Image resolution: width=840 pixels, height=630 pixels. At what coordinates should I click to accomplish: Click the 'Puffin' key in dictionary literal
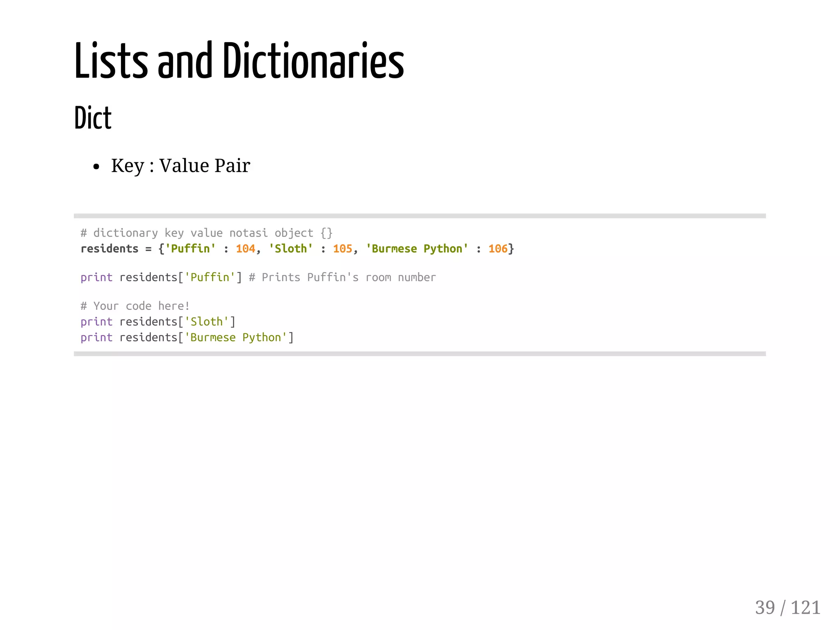click(x=190, y=249)
